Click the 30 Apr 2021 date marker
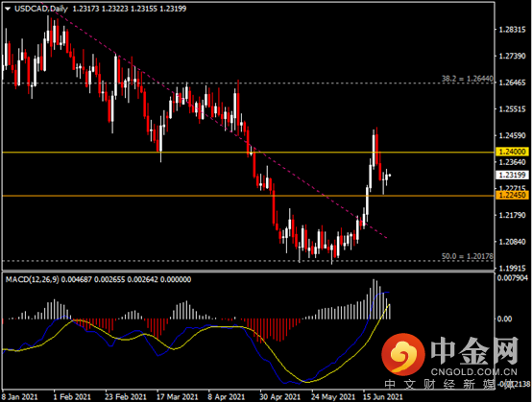The image size is (532, 402). click(279, 396)
